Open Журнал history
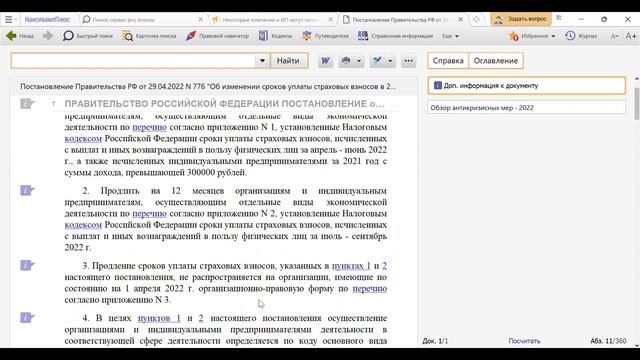640x360 pixels. tap(581, 36)
